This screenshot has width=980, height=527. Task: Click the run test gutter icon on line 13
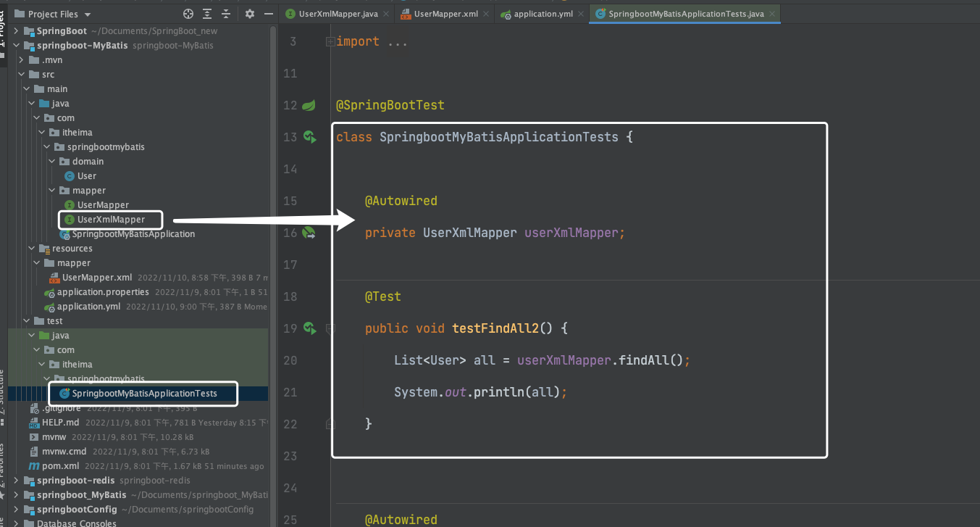coord(309,137)
